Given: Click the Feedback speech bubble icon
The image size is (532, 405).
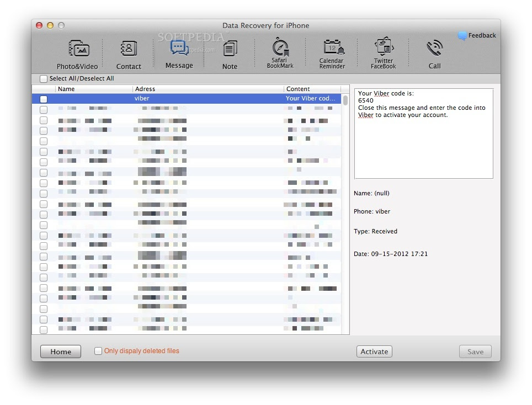Looking at the screenshot, I should [x=462, y=36].
